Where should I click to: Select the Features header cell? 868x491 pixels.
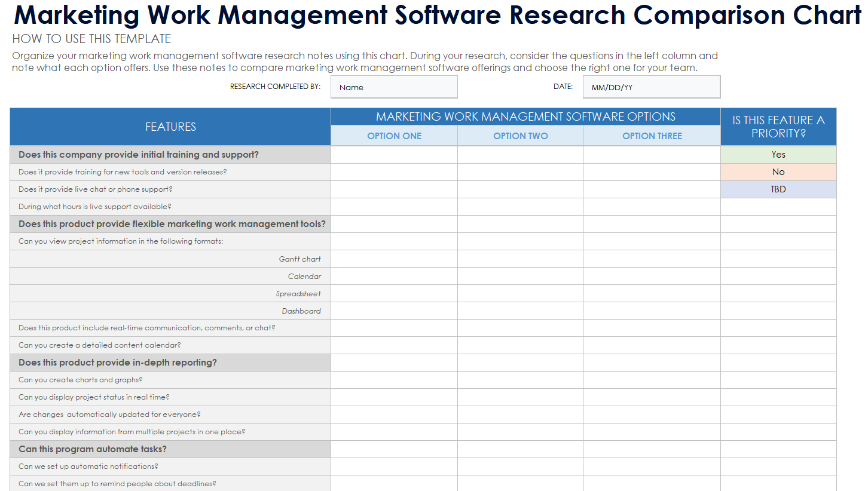click(170, 127)
